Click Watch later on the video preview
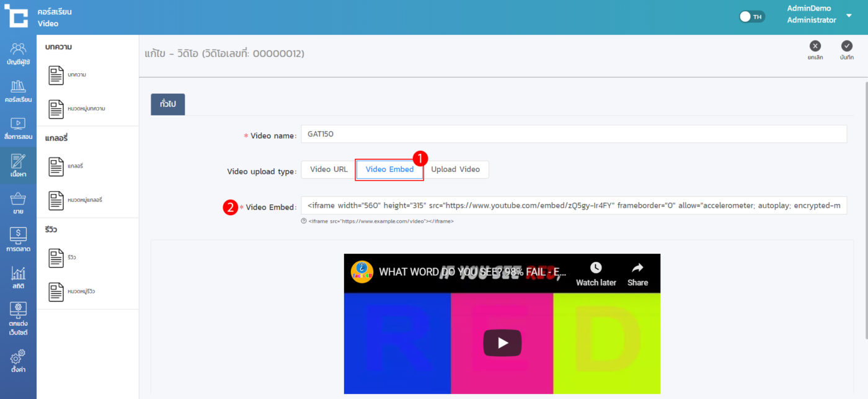The image size is (868, 399). [596, 273]
